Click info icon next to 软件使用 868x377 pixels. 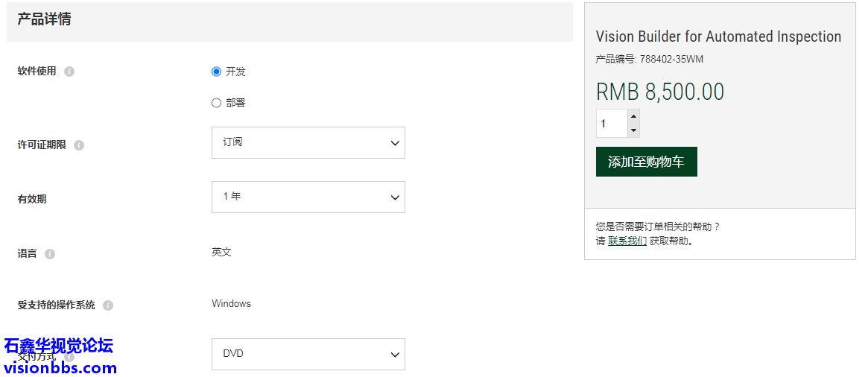[69, 72]
